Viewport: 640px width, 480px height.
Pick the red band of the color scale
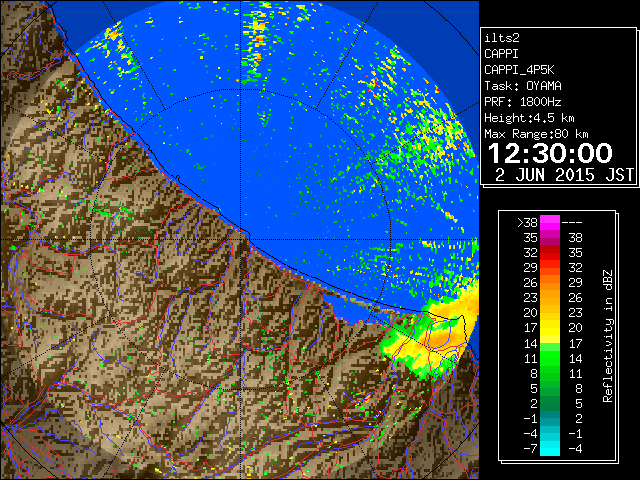[550, 253]
